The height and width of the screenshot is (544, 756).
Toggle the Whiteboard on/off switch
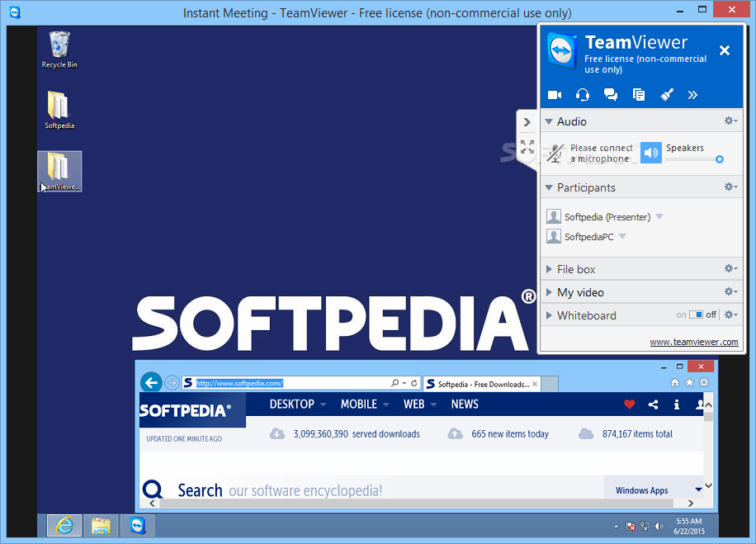[x=696, y=315]
